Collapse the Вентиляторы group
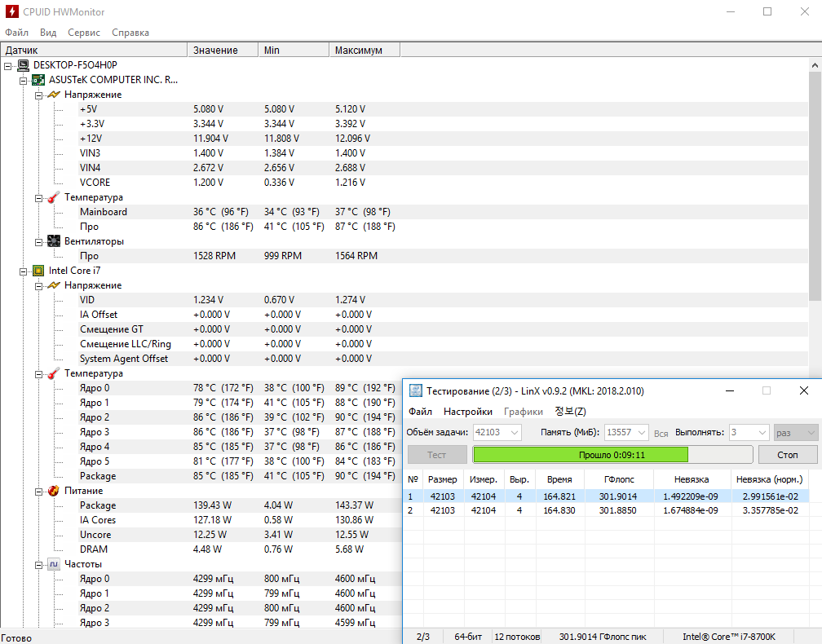Image resolution: width=822 pixels, height=644 pixels. 38,242
